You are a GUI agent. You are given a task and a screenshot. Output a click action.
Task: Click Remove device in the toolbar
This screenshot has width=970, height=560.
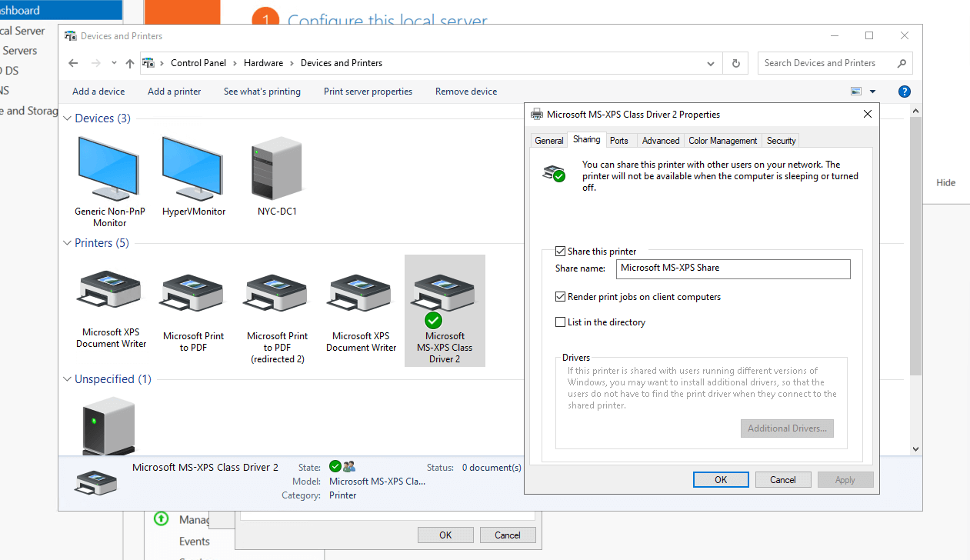pos(466,92)
